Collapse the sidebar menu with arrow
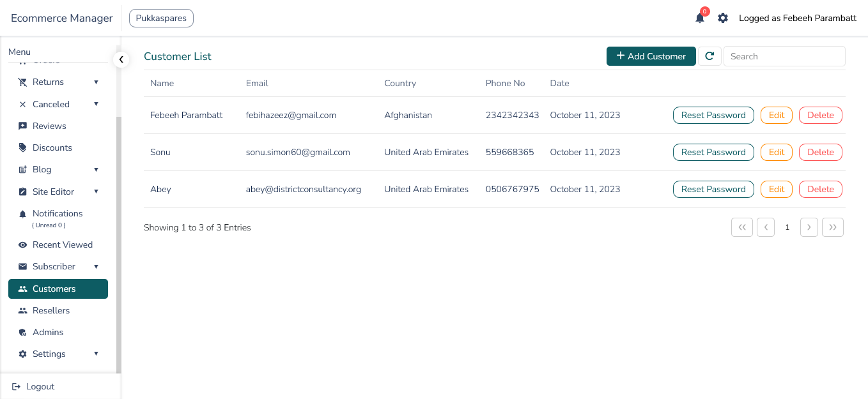 click(121, 59)
